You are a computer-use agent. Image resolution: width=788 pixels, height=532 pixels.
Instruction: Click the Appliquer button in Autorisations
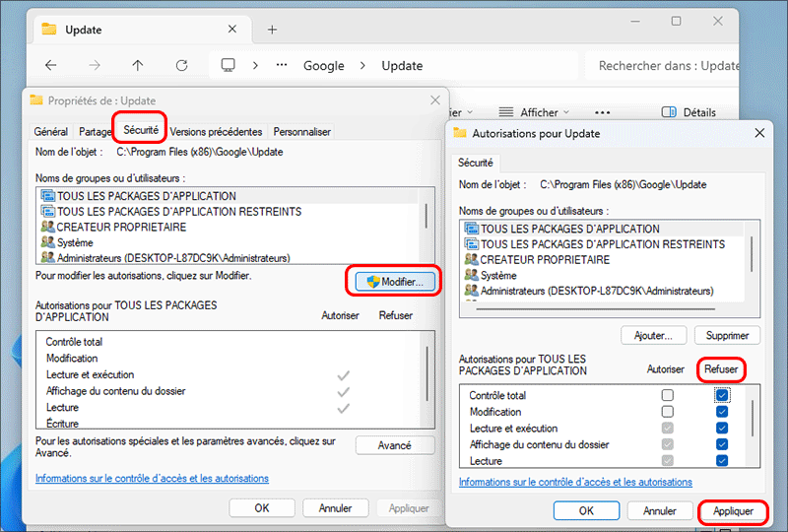733,511
